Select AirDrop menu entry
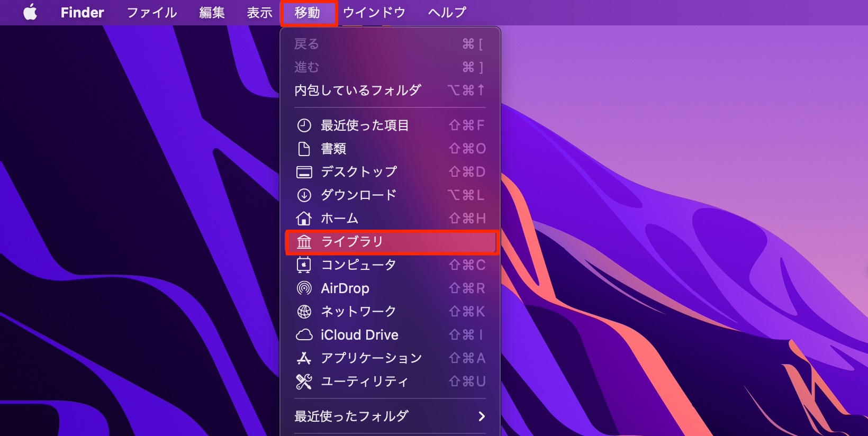 [390, 288]
